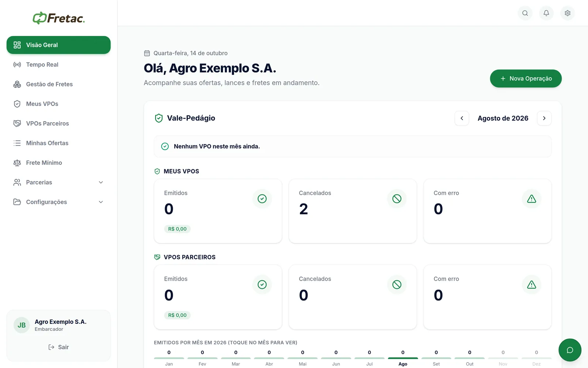Select the Set month in chart

436,358
